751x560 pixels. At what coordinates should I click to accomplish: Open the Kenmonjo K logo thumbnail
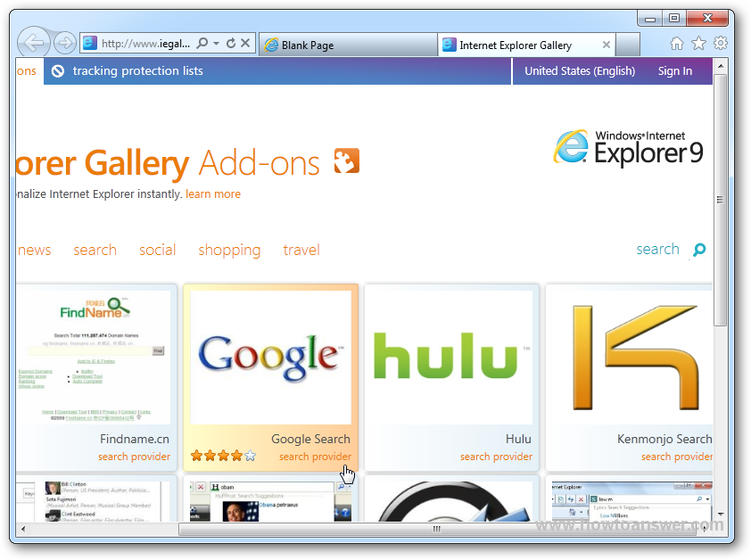tap(632, 358)
